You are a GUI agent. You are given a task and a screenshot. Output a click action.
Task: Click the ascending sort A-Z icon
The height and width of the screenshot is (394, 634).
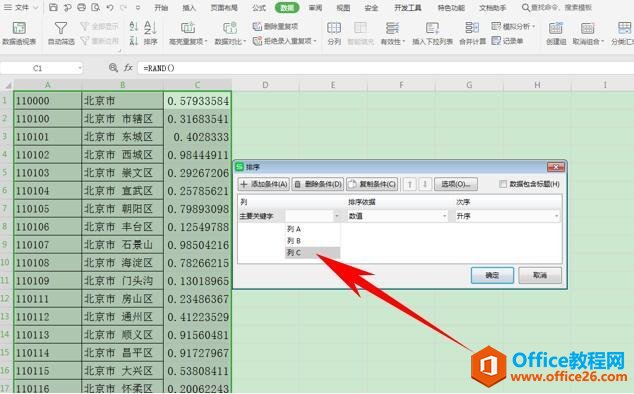point(133,27)
